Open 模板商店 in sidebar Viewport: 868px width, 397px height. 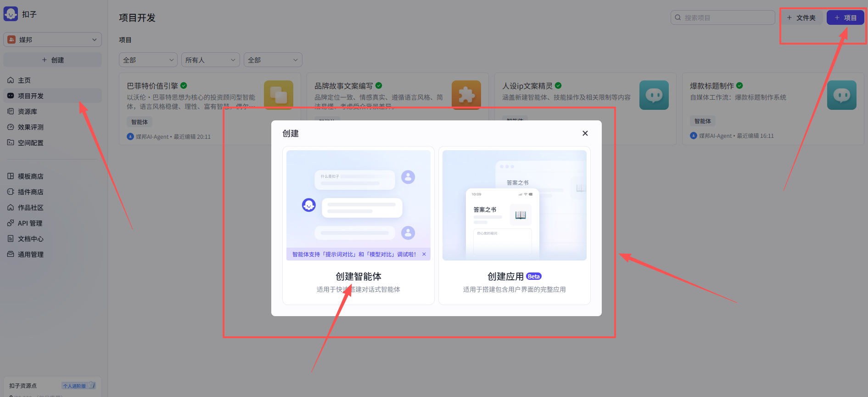(52, 176)
